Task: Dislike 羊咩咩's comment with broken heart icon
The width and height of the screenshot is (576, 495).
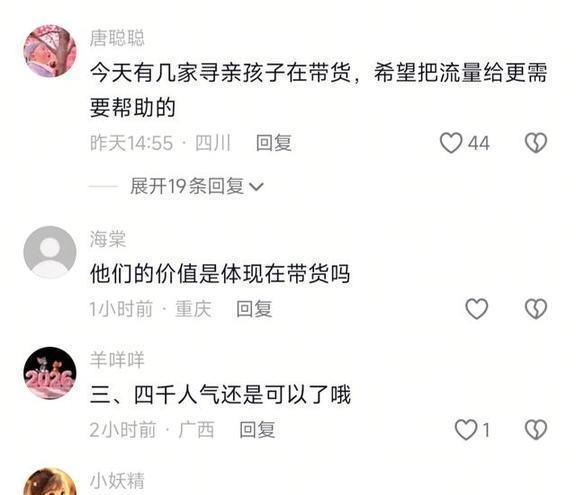Action: tap(536, 429)
